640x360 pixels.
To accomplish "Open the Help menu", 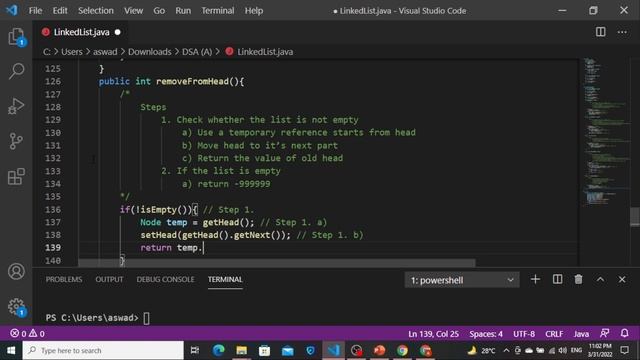I will [254, 11].
